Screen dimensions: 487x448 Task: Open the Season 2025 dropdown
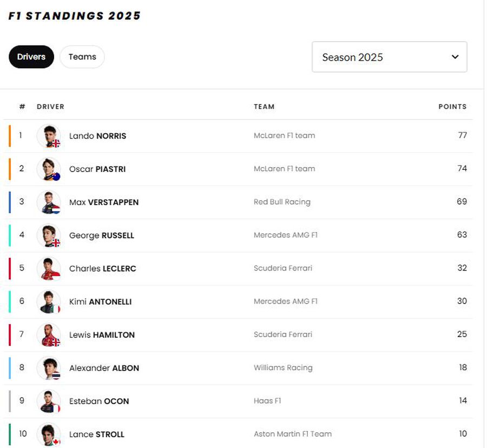coord(390,57)
